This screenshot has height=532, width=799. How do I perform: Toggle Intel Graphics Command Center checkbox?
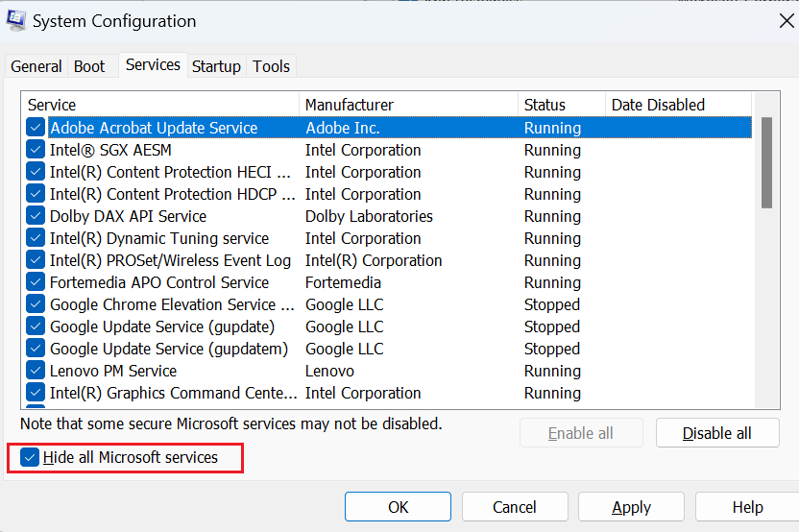tap(36, 393)
